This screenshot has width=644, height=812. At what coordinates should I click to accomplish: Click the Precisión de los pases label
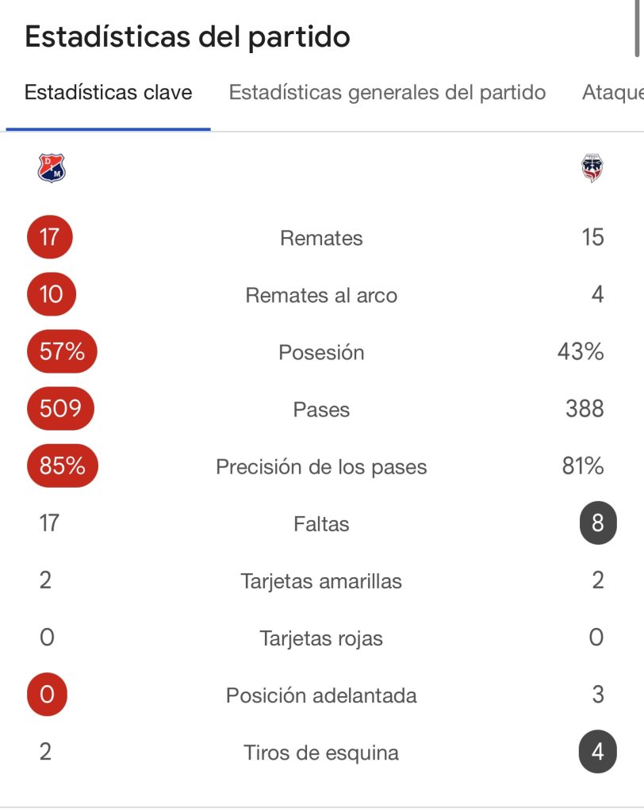pyautogui.click(x=321, y=467)
